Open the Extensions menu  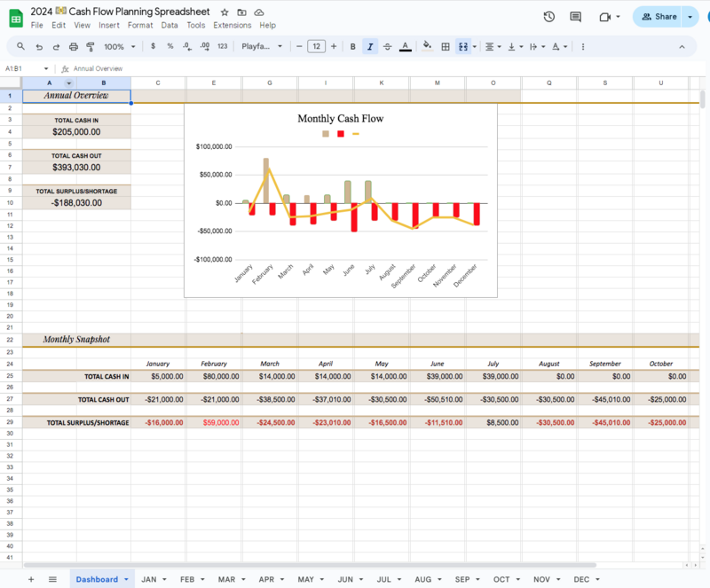click(233, 26)
